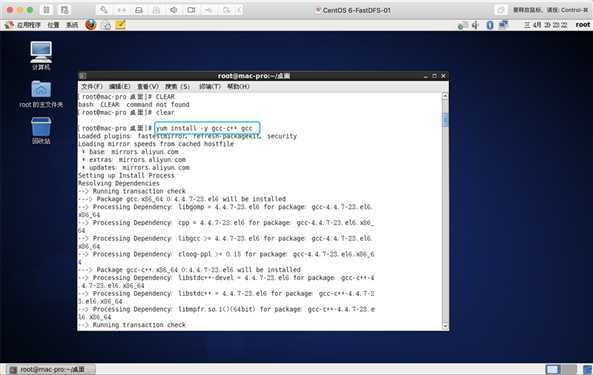Click the USB device icon in VMware toolbar

click(x=209, y=10)
